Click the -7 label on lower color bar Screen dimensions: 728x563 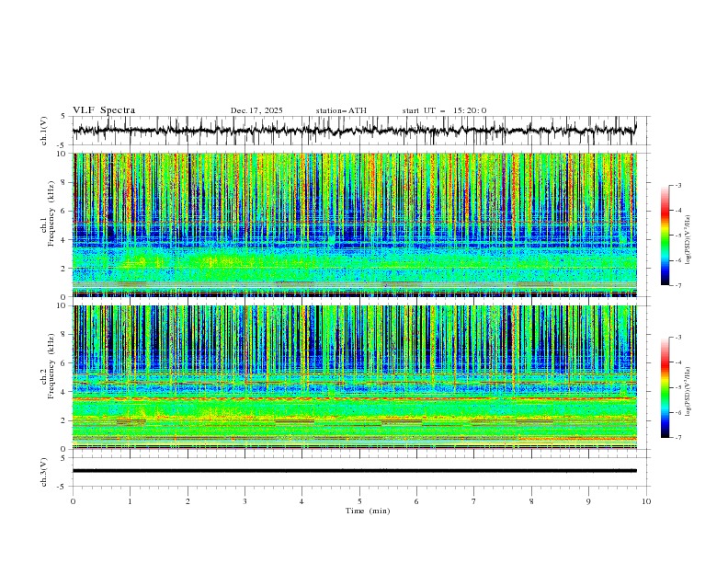point(677,438)
